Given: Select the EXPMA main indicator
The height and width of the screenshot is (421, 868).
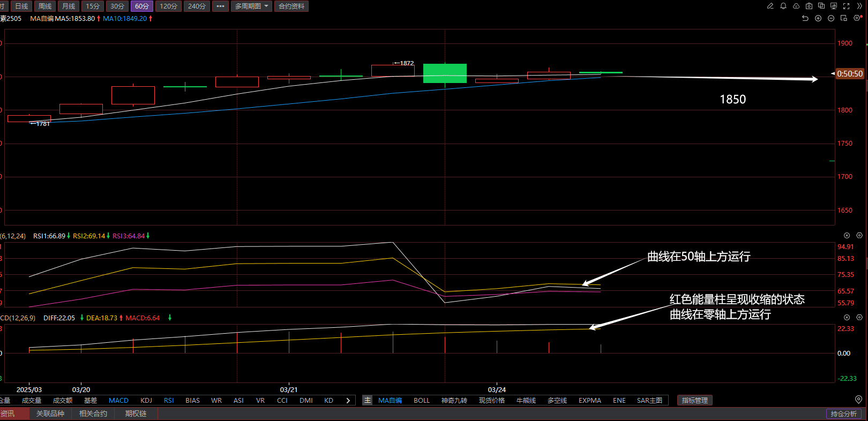Looking at the screenshot, I should 590,400.
